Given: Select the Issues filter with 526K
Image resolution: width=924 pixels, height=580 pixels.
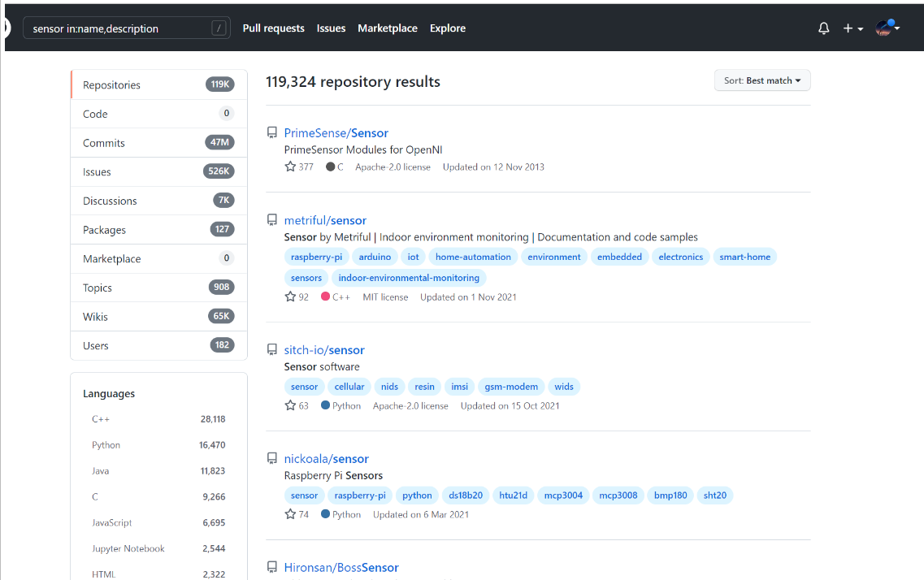Looking at the screenshot, I should click(158, 171).
